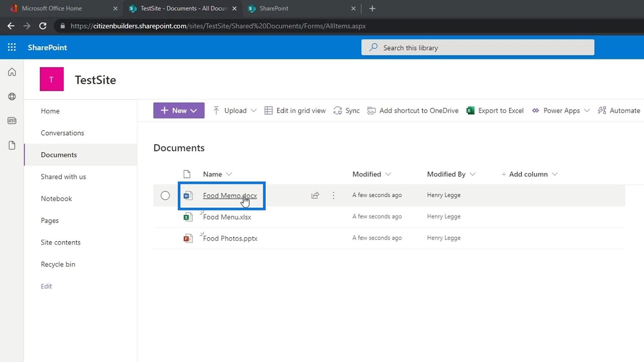The height and width of the screenshot is (362, 644).
Task: Open the news feed icon in left rail
Action: point(12,121)
